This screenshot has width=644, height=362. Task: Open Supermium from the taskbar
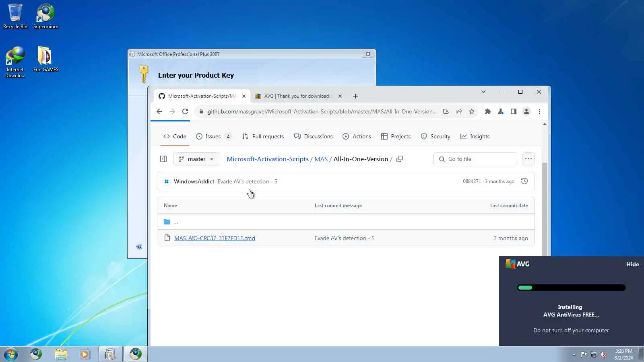pos(36,354)
